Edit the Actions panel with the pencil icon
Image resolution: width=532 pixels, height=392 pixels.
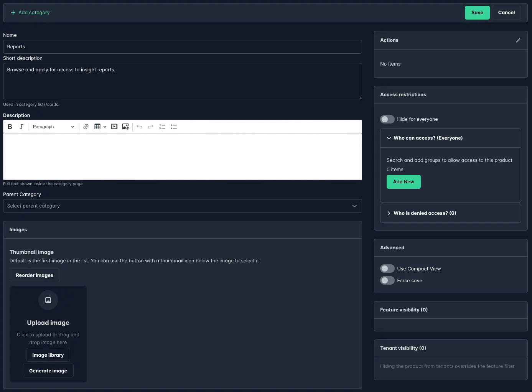tap(518, 40)
